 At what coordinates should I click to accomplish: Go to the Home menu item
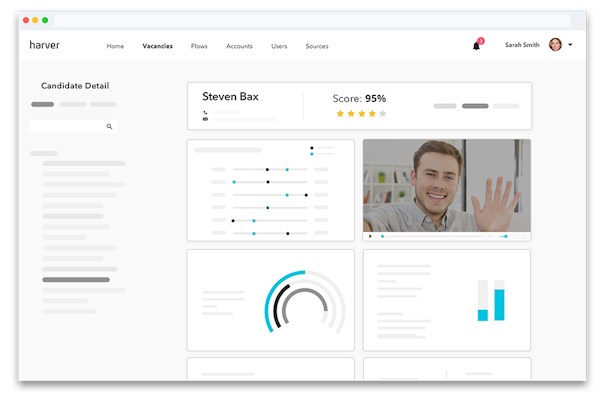pyautogui.click(x=115, y=46)
